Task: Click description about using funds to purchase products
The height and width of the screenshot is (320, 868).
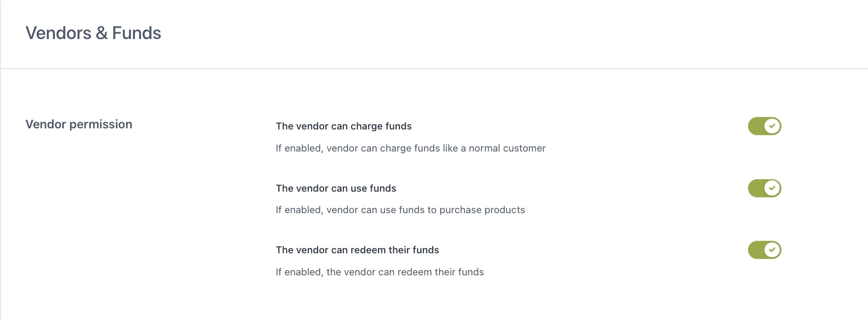Action: [x=400, y=210]
